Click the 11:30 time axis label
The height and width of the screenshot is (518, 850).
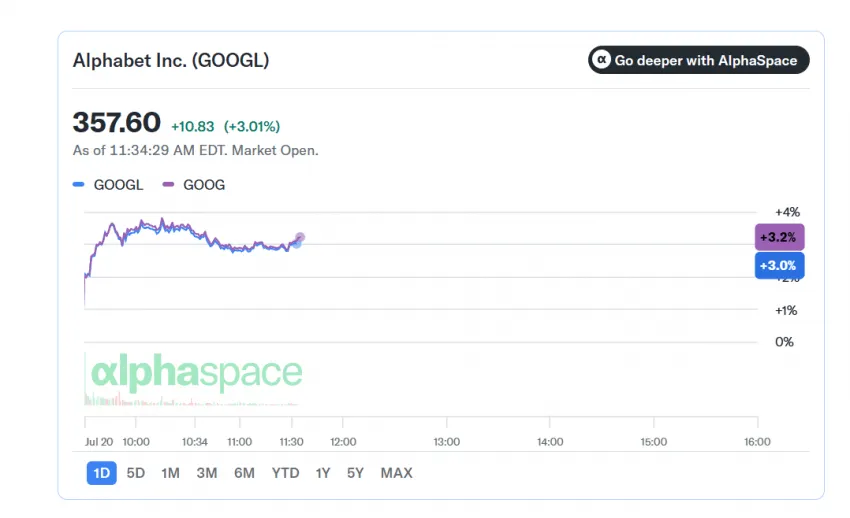(x=291, y=442)
